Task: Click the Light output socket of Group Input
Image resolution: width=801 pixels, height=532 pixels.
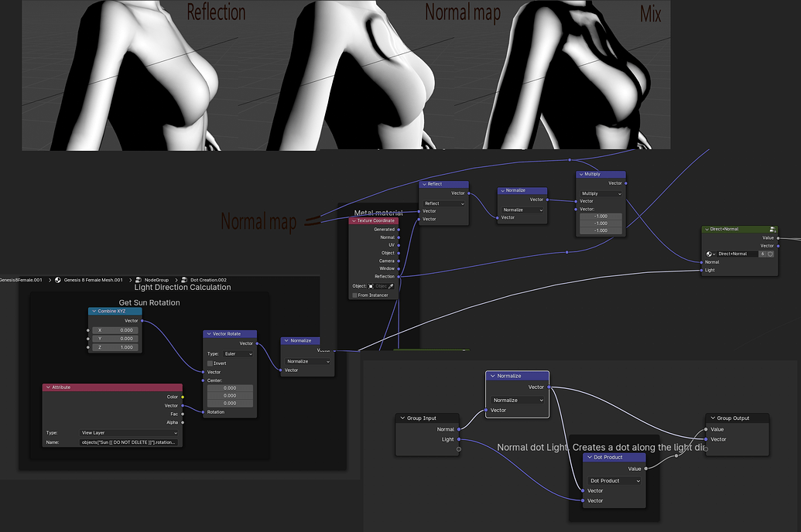Action: tap(459, 439)
